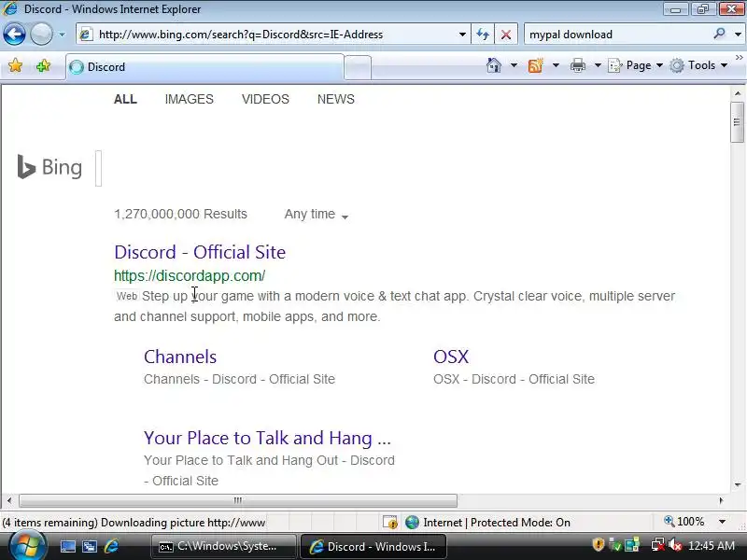This screenshot has height=560, width=747.
Task: Click vertical scrollbar down arrow
Action: tap(738, 485)
